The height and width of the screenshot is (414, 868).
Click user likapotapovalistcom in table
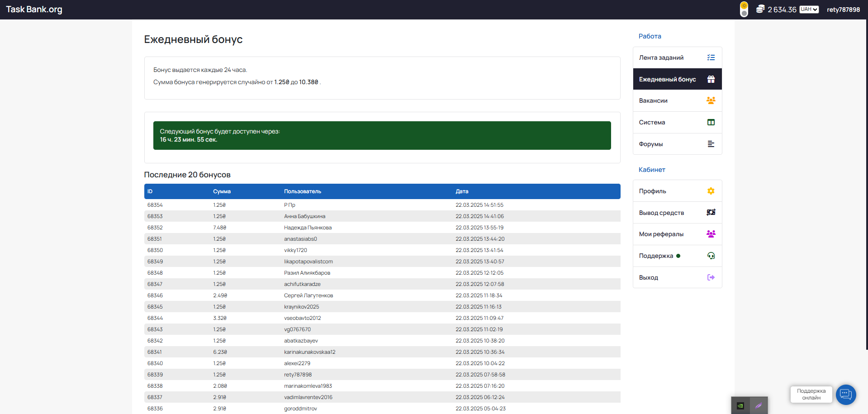(x=308, y=262)
